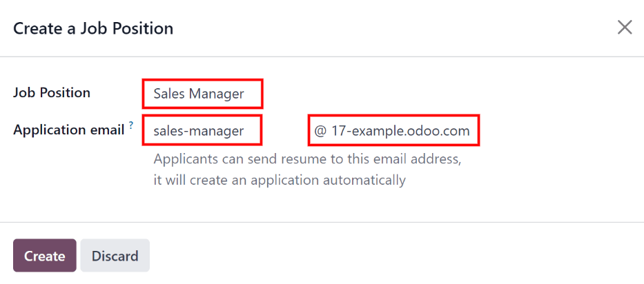Screen dimensions: 644x284
Task: Click the Create a Job Position title
Action: (93, 28)
